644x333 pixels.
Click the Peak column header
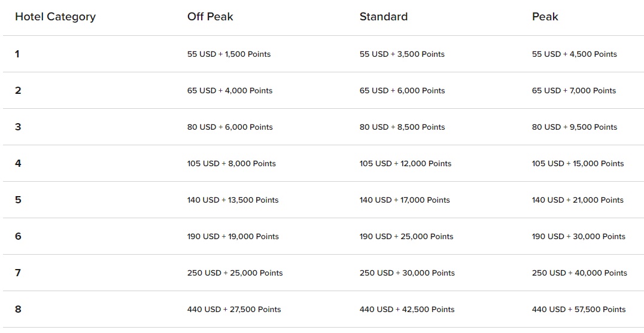(x=545, y=17)
